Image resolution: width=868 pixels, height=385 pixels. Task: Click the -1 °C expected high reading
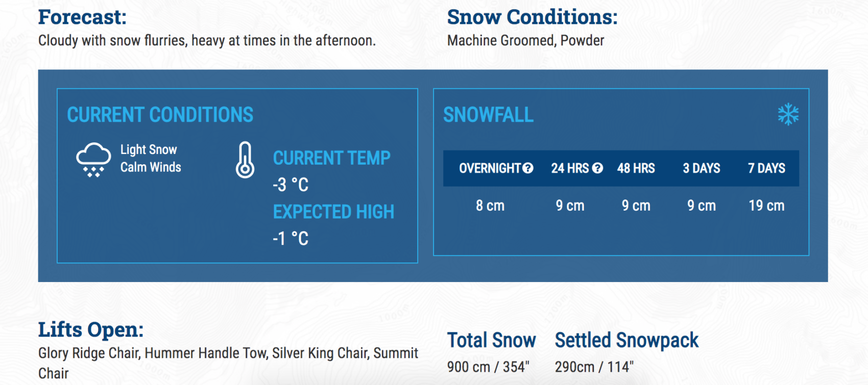pos(291,238)
